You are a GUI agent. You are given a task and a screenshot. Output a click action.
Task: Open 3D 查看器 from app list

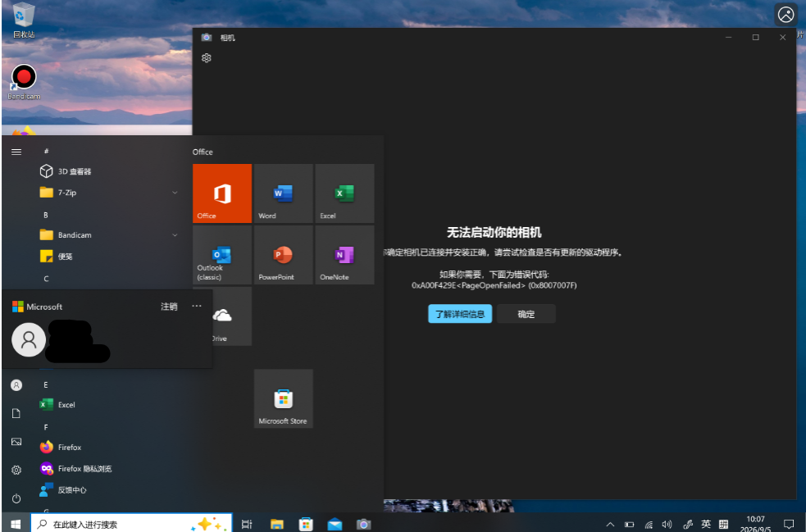110,171
